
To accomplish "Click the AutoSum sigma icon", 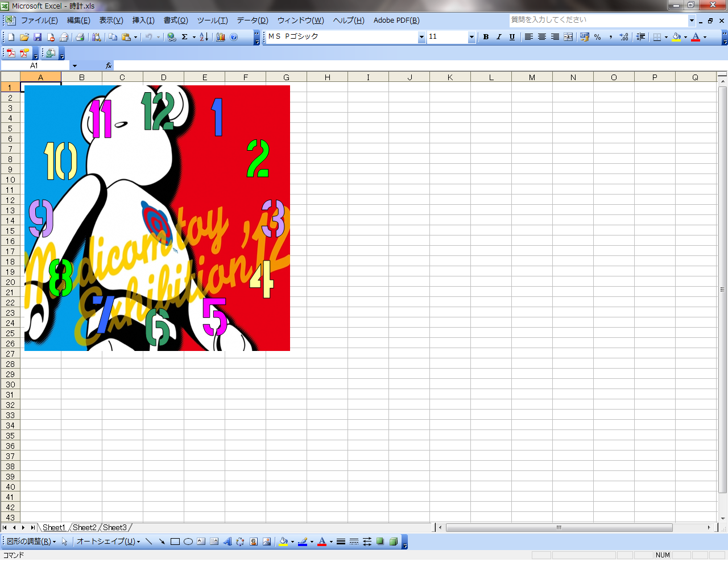I will (185, 37).
